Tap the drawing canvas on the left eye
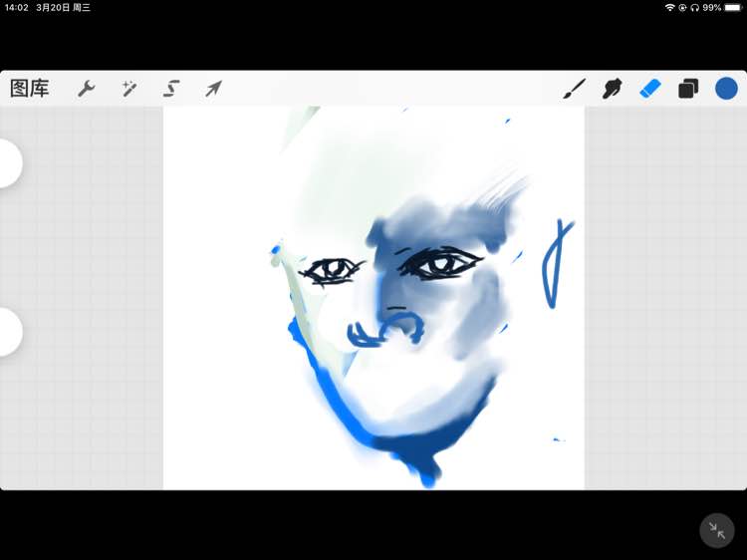Viewport: 747px width, 560px height. click(332, 271)
